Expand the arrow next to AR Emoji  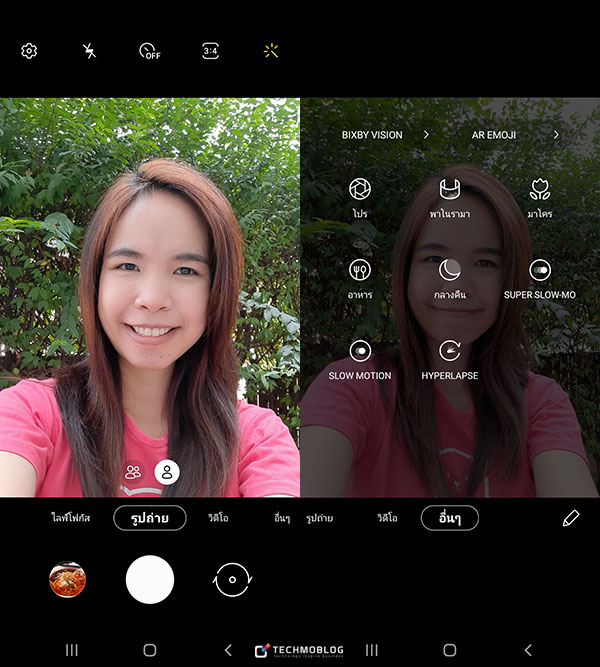pos(556,135)
